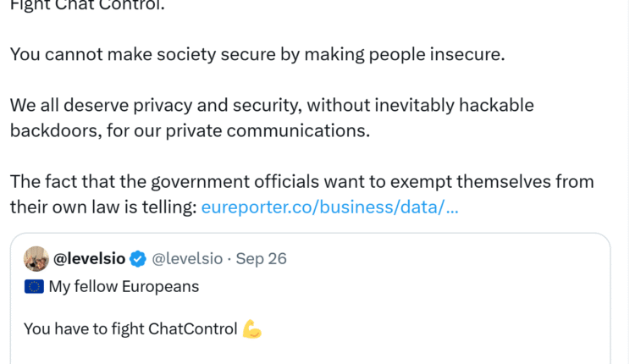Click the word "ChatControl" in quoted post
This screenshot has height=364, width=635.
(x=192, y=328)
